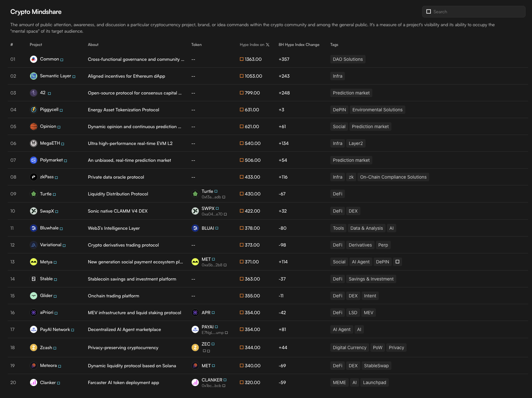This screenshot has height=398, width=532.
Task: Click the ZEC token logo
Action: pyautogui.click(x=195, y=348)
